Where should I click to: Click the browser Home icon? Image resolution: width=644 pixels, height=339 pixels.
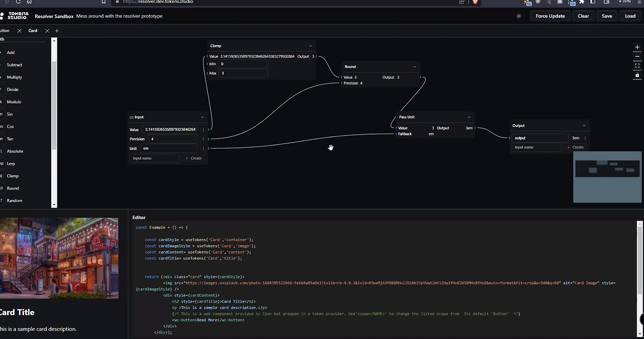click(29, 2)
